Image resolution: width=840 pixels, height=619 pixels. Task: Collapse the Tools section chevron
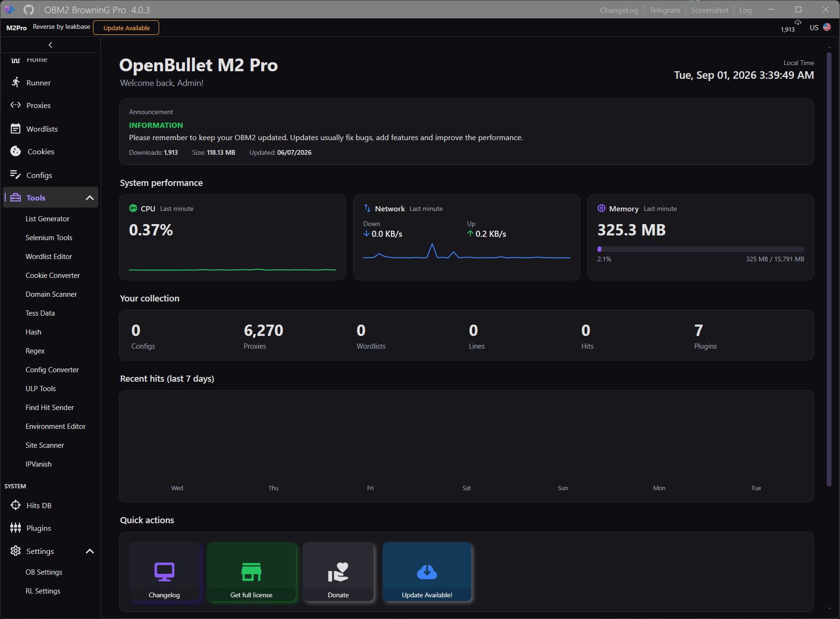(x=90, y=198)
